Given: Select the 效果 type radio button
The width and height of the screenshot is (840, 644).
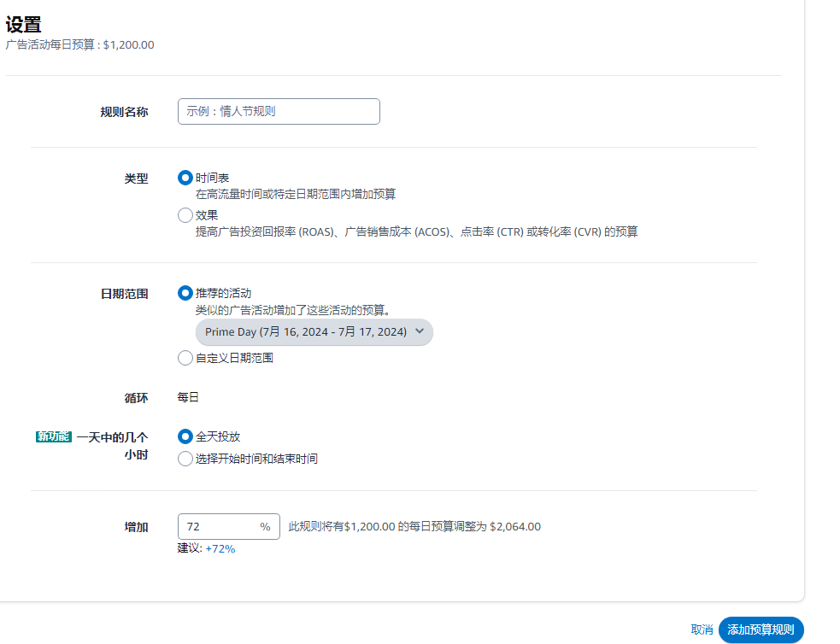Looking at the screenshot, I should tap(185, 215).
